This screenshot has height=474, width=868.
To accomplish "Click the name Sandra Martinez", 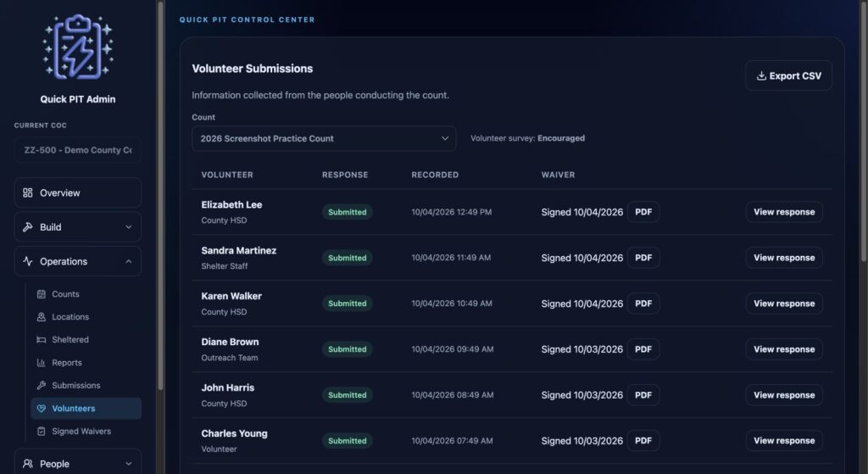I will [x=238, y=250].
